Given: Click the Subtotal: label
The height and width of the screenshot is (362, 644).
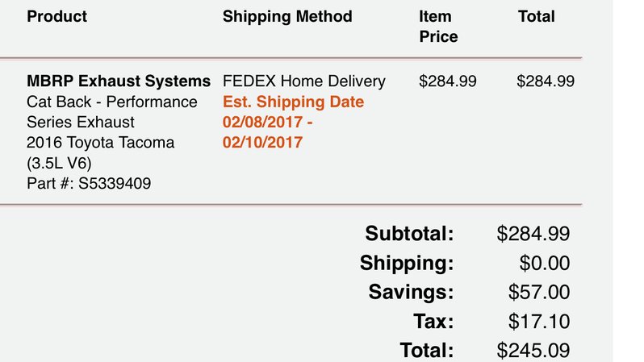Looking at the screenshot, I should pyautogui.click(x=409, y=234).
